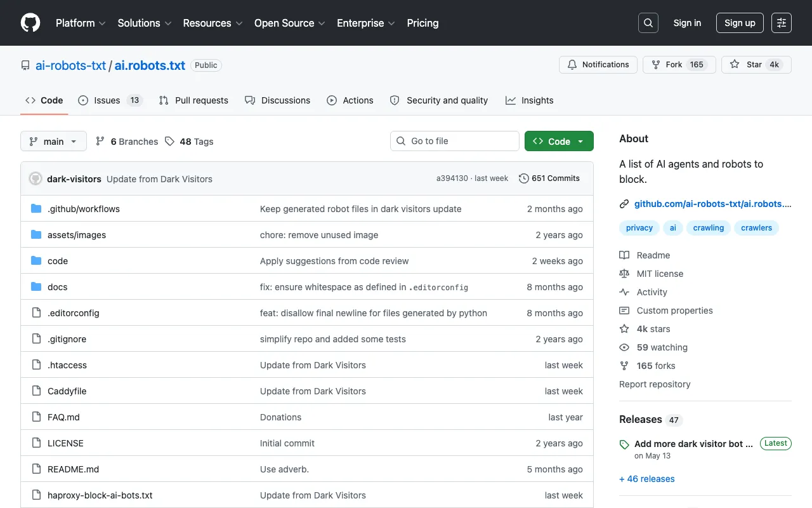Switch to the Pull requests tab

point(193,100)
